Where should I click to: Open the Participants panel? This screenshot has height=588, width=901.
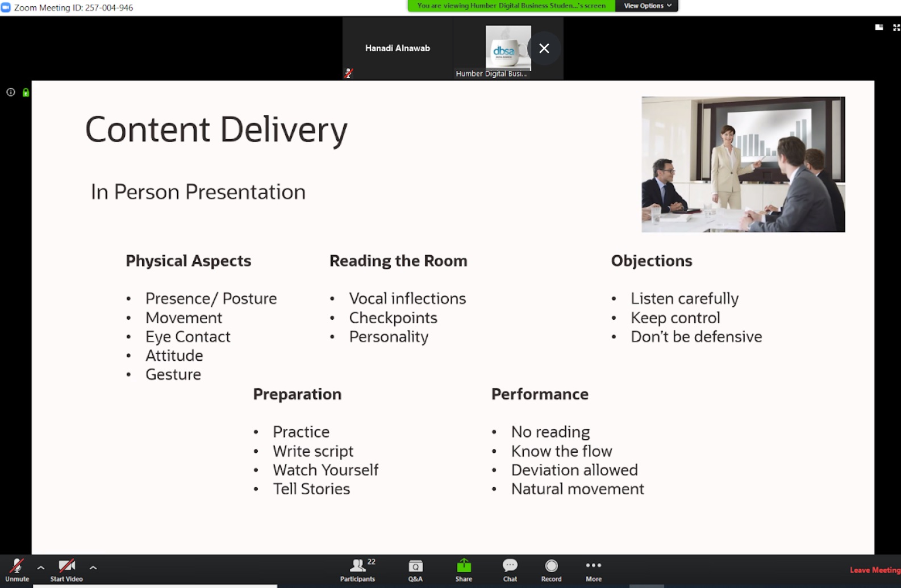pos(357,570)
